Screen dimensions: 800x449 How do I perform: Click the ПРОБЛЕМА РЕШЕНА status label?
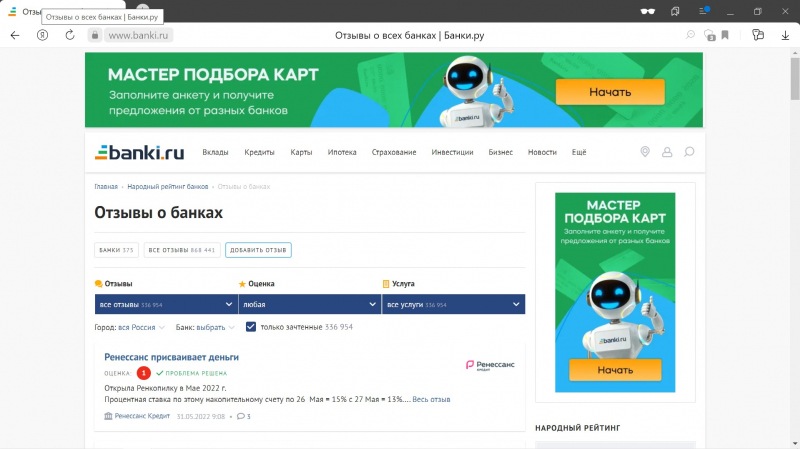[x=192, y=373]
